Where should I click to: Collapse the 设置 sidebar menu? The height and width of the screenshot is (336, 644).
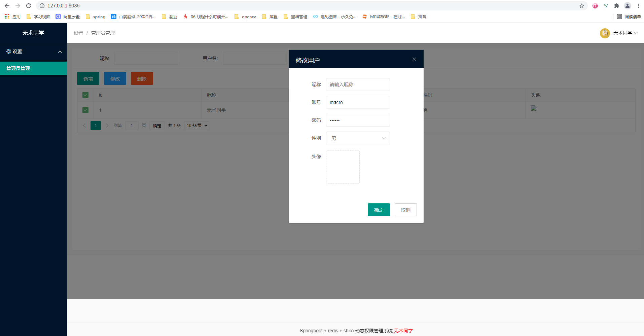(x=33, y=52)
